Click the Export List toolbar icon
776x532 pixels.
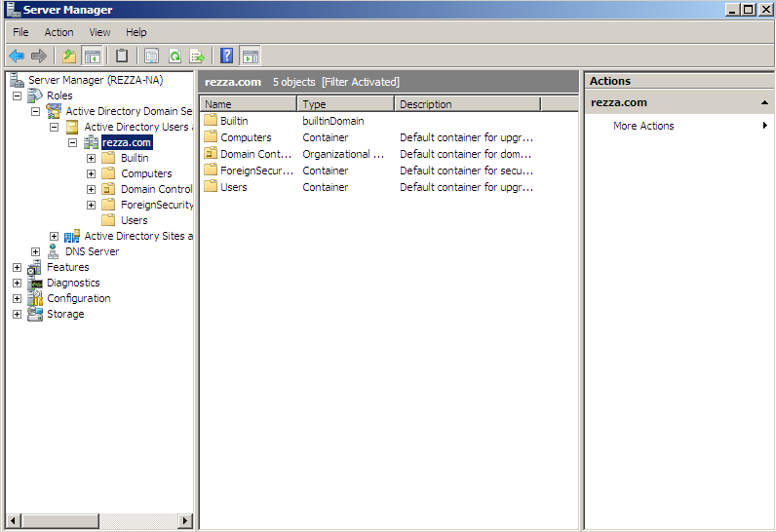coord(197,56)
